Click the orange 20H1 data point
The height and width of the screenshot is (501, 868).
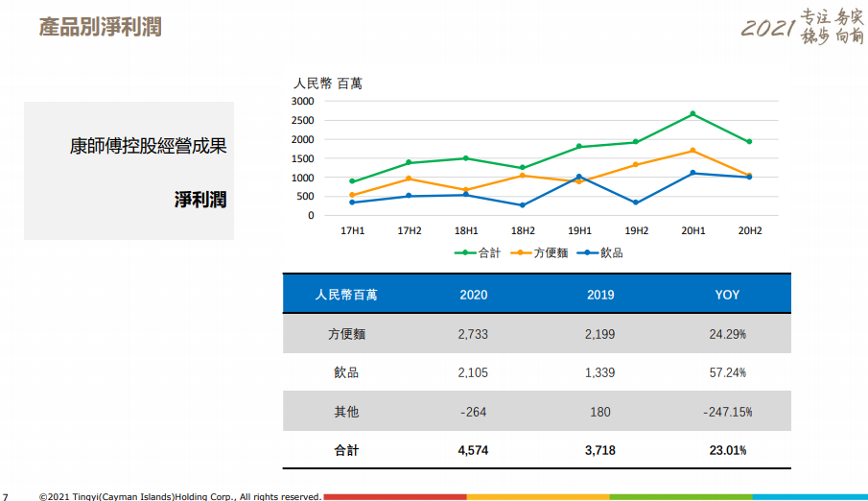(x=692, y=151)
